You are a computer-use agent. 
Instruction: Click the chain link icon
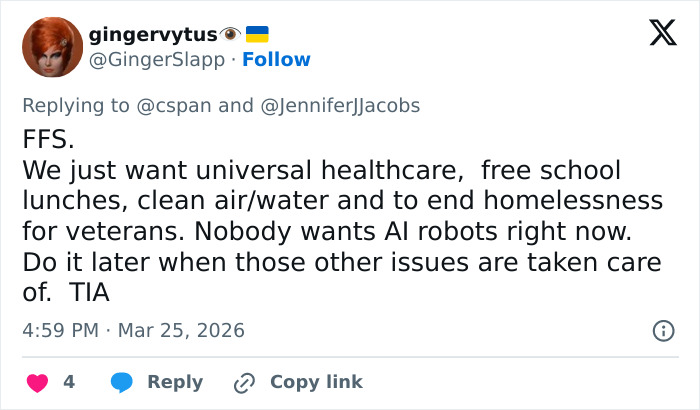245,382
